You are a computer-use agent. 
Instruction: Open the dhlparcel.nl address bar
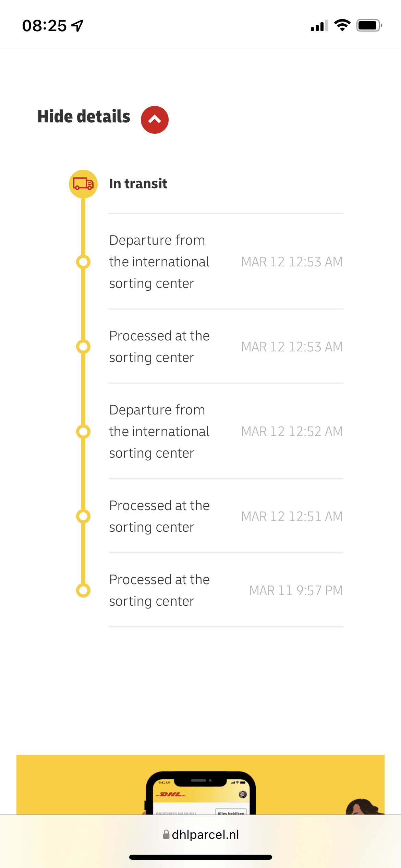point(200,834)
